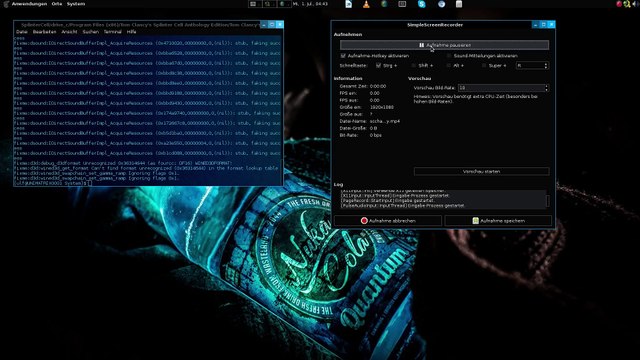Click the terminal command prompt line

53,183
